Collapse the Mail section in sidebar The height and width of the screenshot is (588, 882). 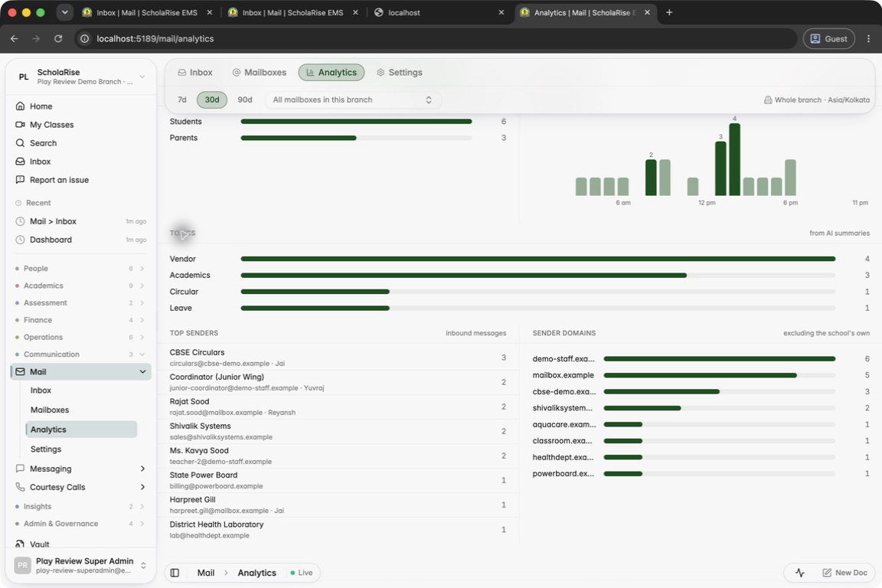[x=142, y=371]
